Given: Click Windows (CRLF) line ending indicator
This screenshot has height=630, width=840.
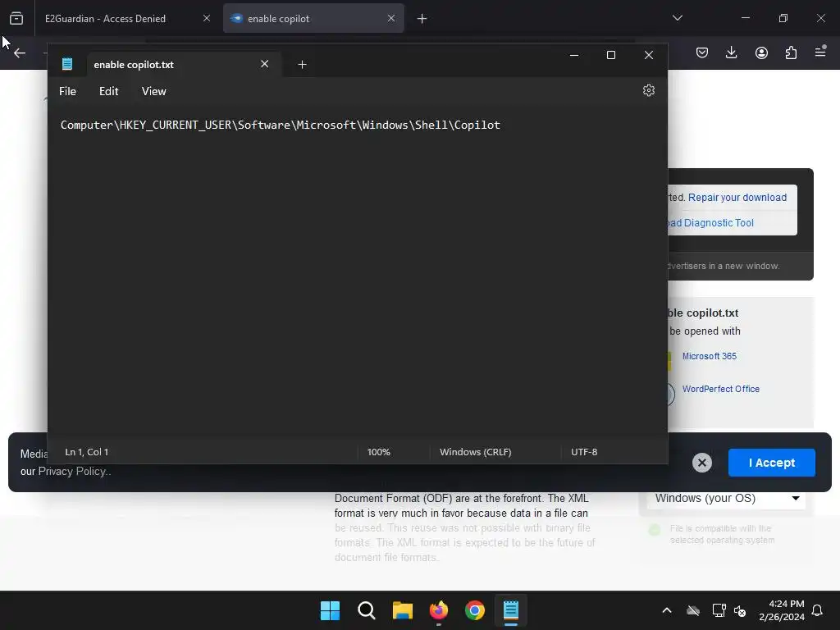Looking at the screenshot, I should [x=475, y=452].
